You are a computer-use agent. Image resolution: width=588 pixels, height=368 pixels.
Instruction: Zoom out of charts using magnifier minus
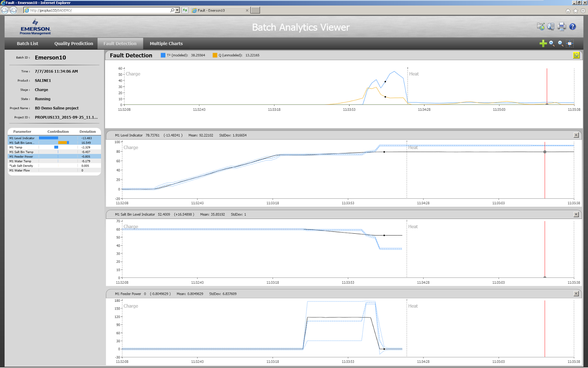pos(560,43)
